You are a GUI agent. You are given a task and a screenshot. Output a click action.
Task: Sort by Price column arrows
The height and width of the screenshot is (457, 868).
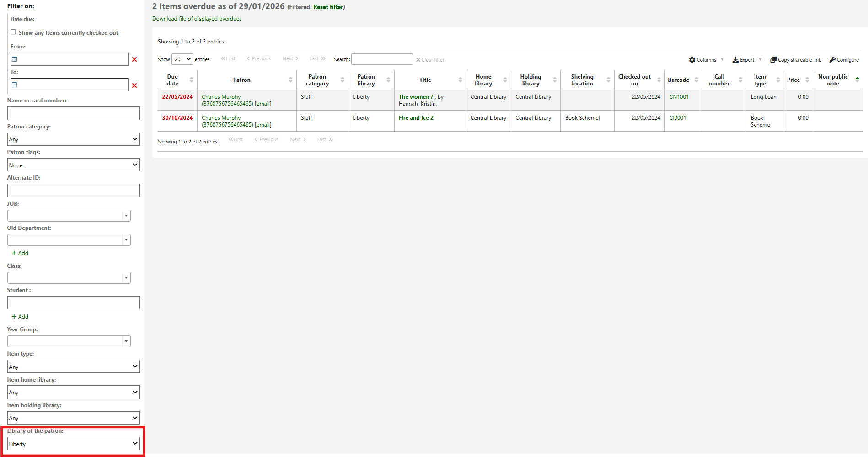[x=807, y=80]
